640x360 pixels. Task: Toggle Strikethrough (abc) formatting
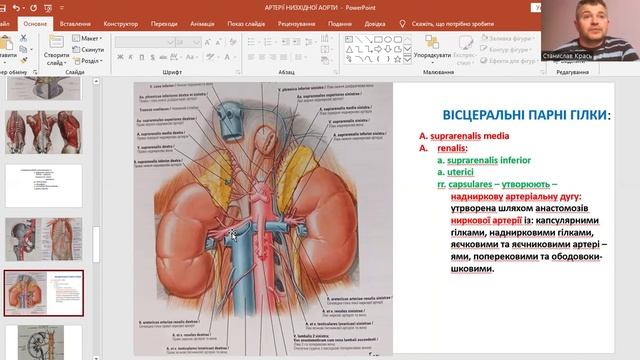163,57
